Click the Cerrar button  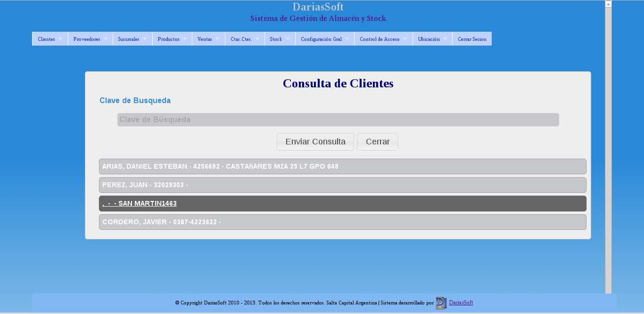[x=377, y=141]
